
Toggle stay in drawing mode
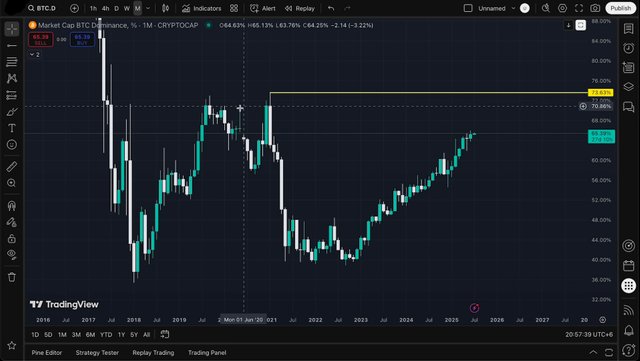(x=12, y=222)
